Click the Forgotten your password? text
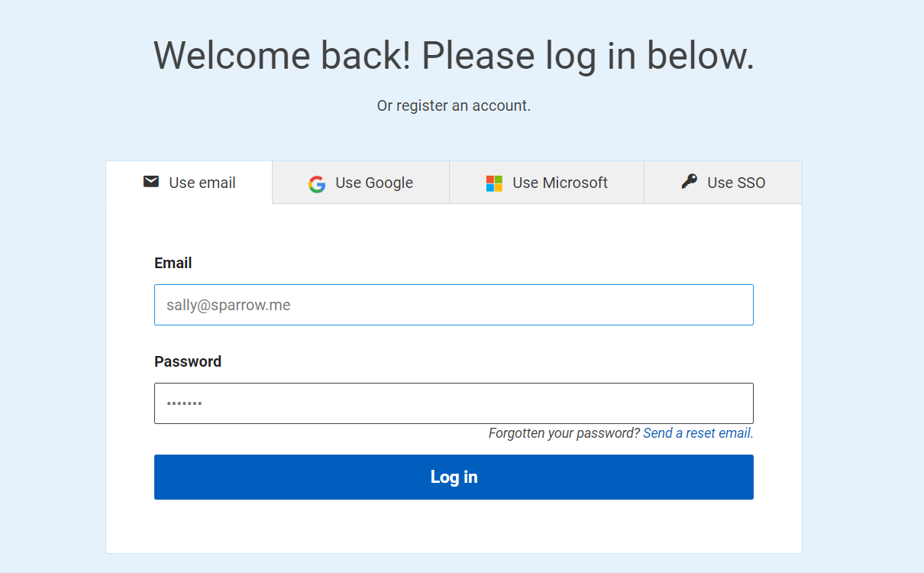The image size is (924, 573). point(564,433)
